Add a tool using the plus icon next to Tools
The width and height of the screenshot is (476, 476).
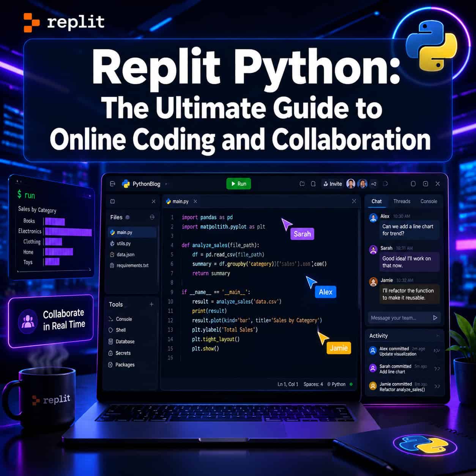tap(151, 304)
